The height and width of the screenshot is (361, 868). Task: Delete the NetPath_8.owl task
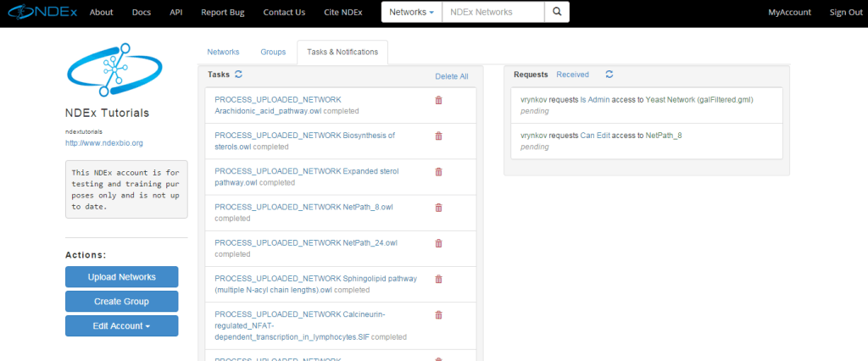click(x=438, y=208)
